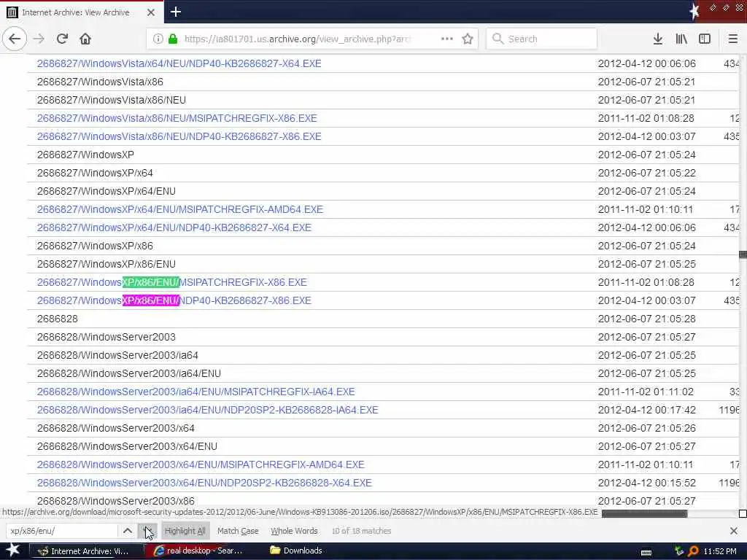Click the 2686828/WindowsServer2003/ia64/ENU row text

click(129, 373)
